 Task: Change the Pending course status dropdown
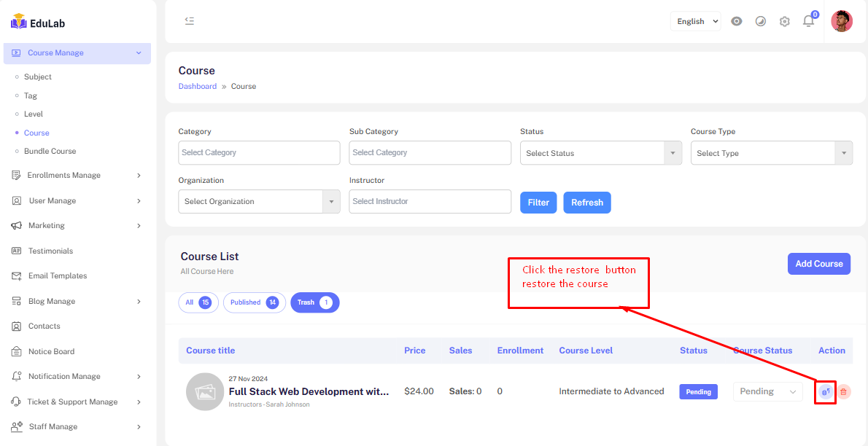767,391
